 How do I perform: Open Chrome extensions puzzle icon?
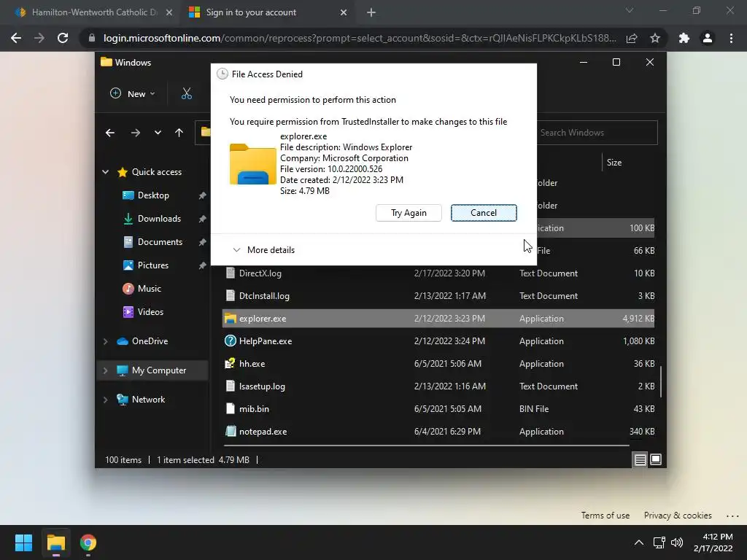[684, 38]
